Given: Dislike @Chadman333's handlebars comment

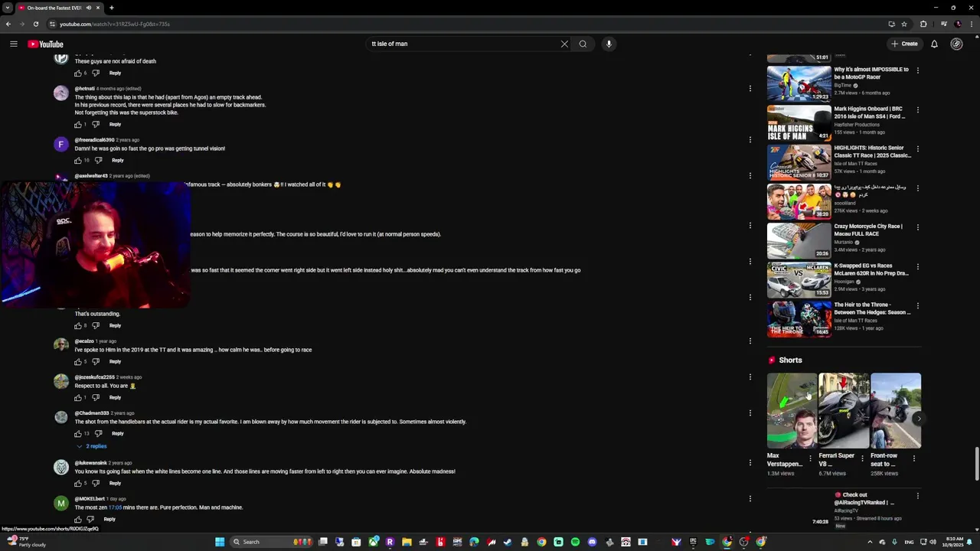Looking at the screenshot, I should (98, 434).
